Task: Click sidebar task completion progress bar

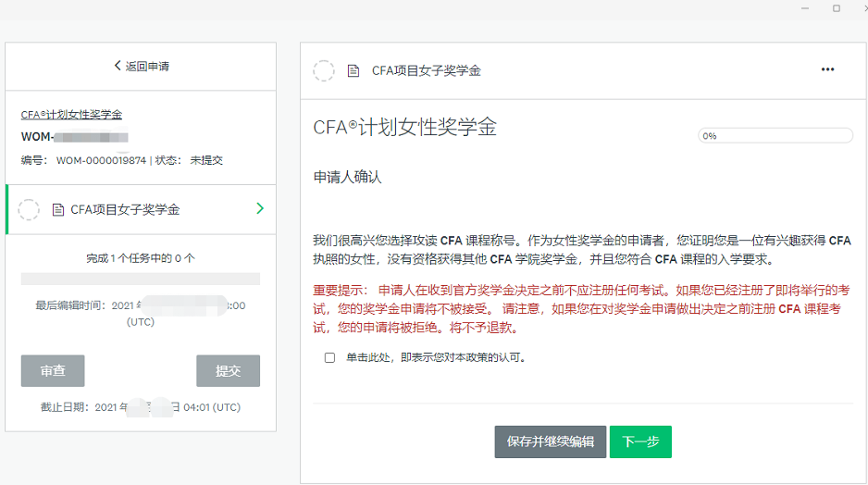Action: pyautogui.click(x=141, y=279)
